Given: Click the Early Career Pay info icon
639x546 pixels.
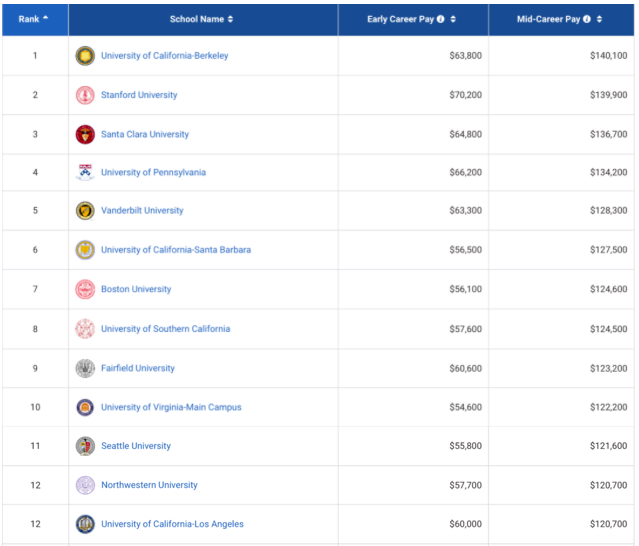Looking at the screenshot, I should point(441,19).
